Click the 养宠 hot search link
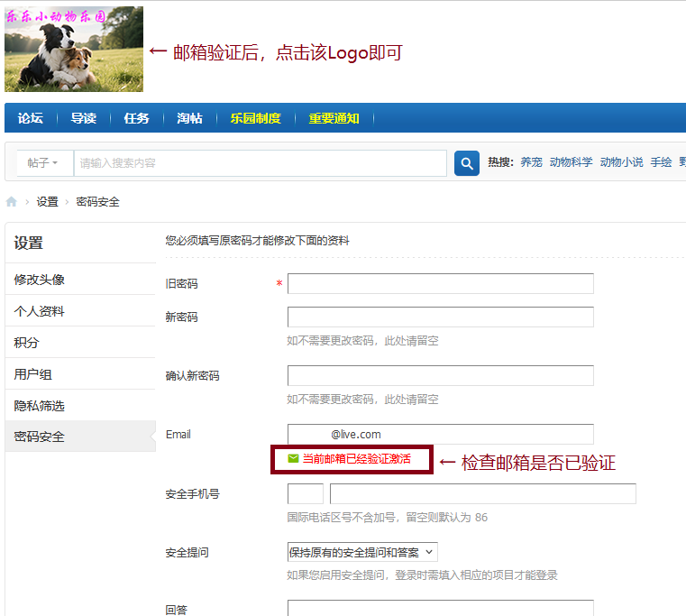686x616 pixels. click(531, 162)
